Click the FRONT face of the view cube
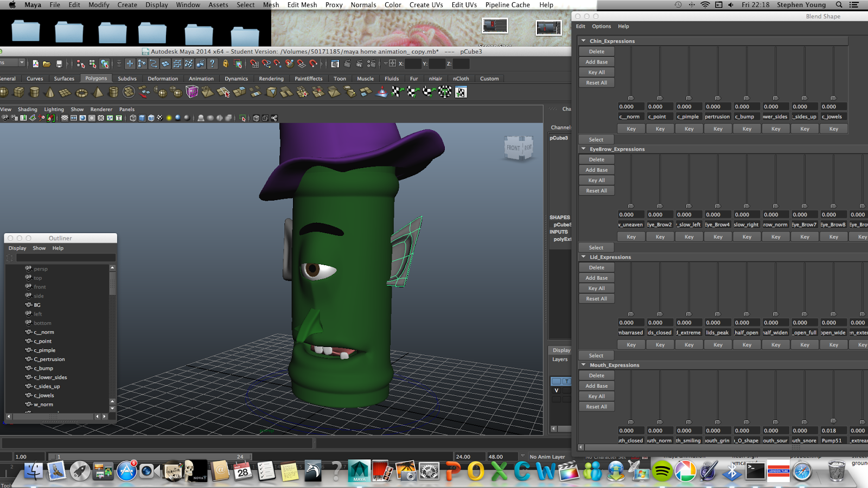The height and width of the screenshot is (488, 868). click(x=513, y=147)
